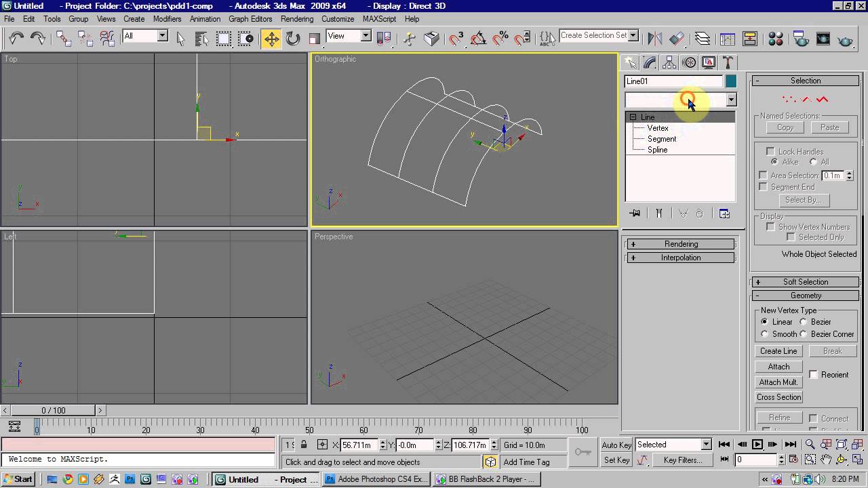Select Vertex in the modifier stack

click(658, 128)
